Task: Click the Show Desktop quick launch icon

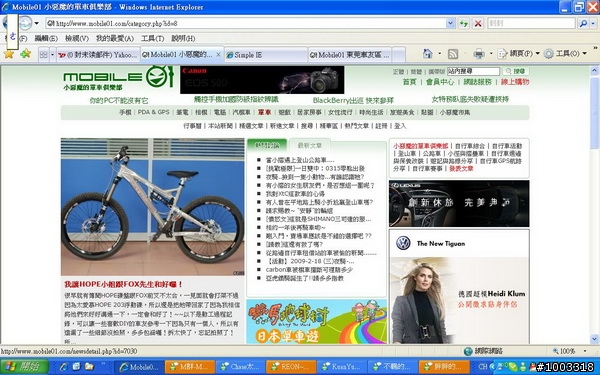Action: [77, 367]
